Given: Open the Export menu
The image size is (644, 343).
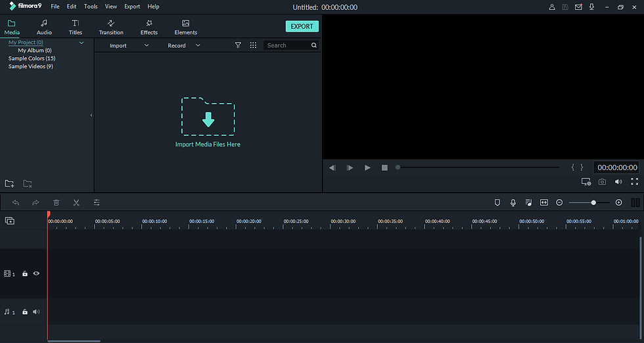Looking at the screenshot, I should (x=132, y=7).
